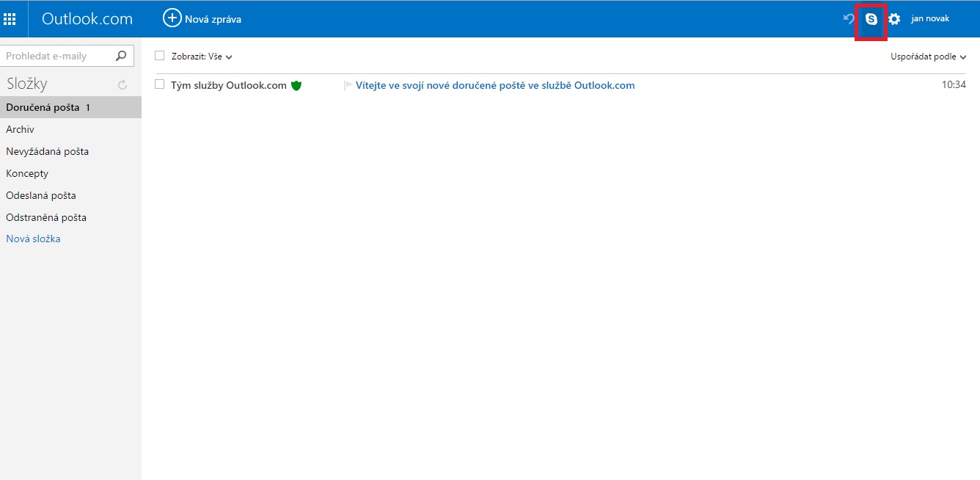This screenshot has width=980, height=480.
Task: Click the Outlook.com logo
Action: (x=87, y=19)
